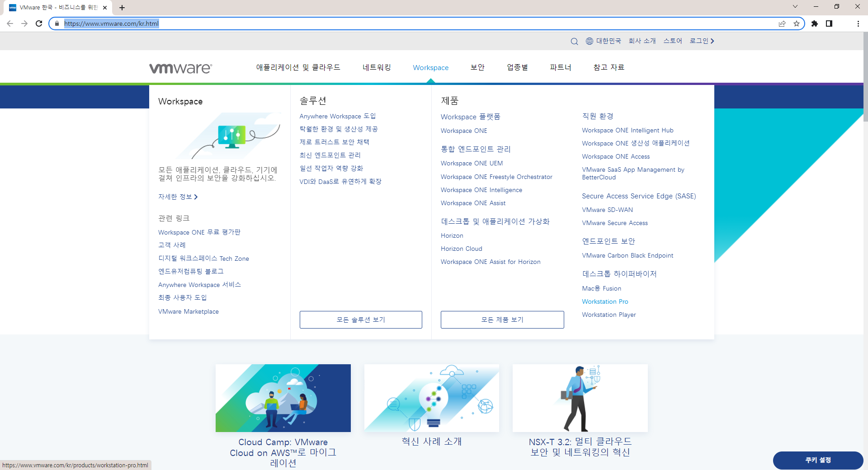The width and height of the screenshot is (868, 470).
Task: Expand the 로그인 menu
Action: pyautogui.click(x=702, y=41)
